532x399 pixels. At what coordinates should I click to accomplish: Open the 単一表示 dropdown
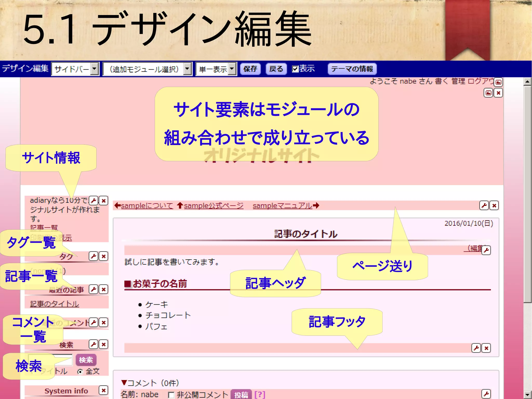(x=216, y=69)
